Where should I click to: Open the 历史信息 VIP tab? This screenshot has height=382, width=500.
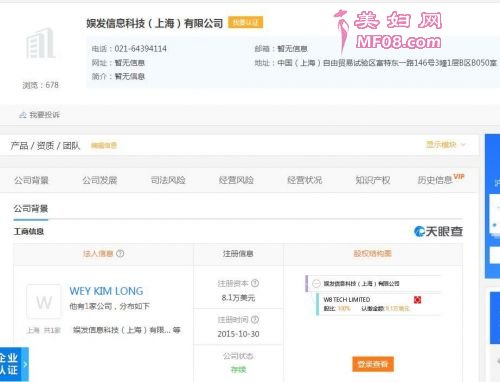[x=441, y=179]
